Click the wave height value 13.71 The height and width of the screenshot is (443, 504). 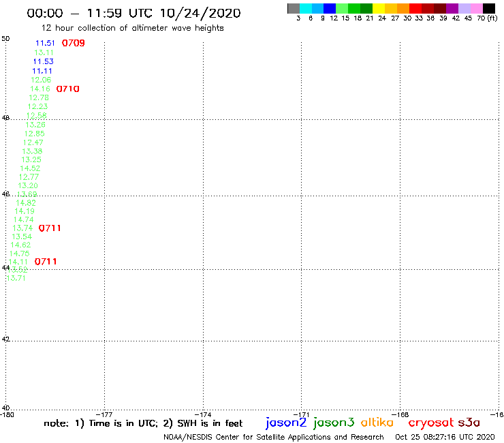(x=16, y=278)
